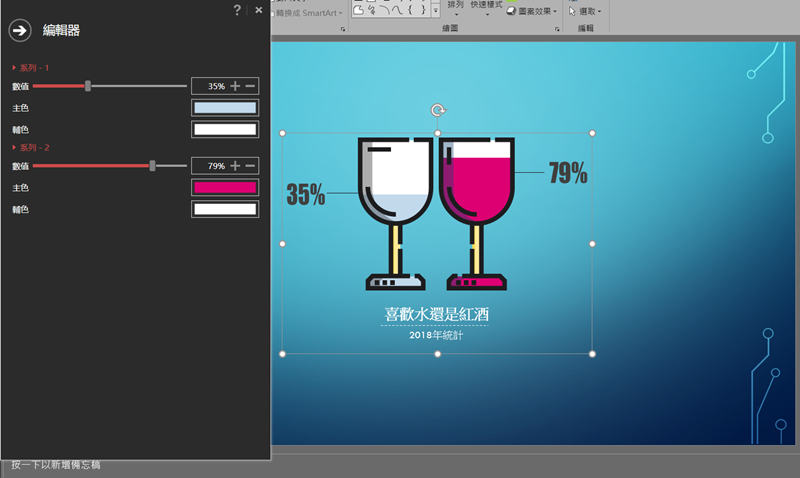The width and height of the screenshot is (800, 478).
Task: Select the curve shape in gallery
Action: point(397,10)
